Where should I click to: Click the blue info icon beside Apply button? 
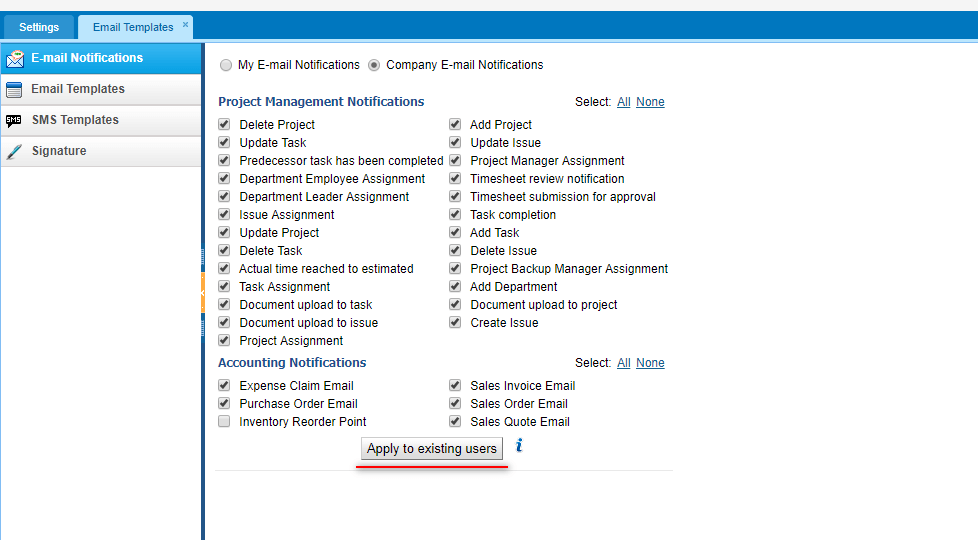519,446
